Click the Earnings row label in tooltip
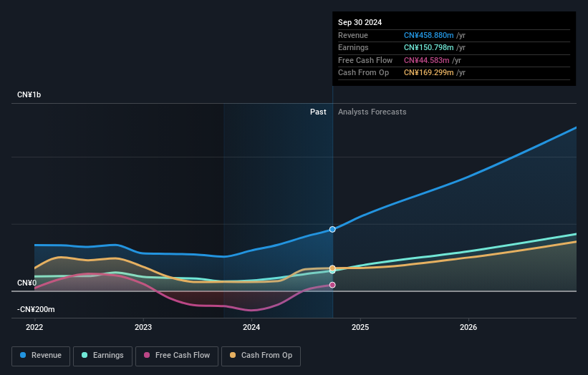 click(353, 47)
